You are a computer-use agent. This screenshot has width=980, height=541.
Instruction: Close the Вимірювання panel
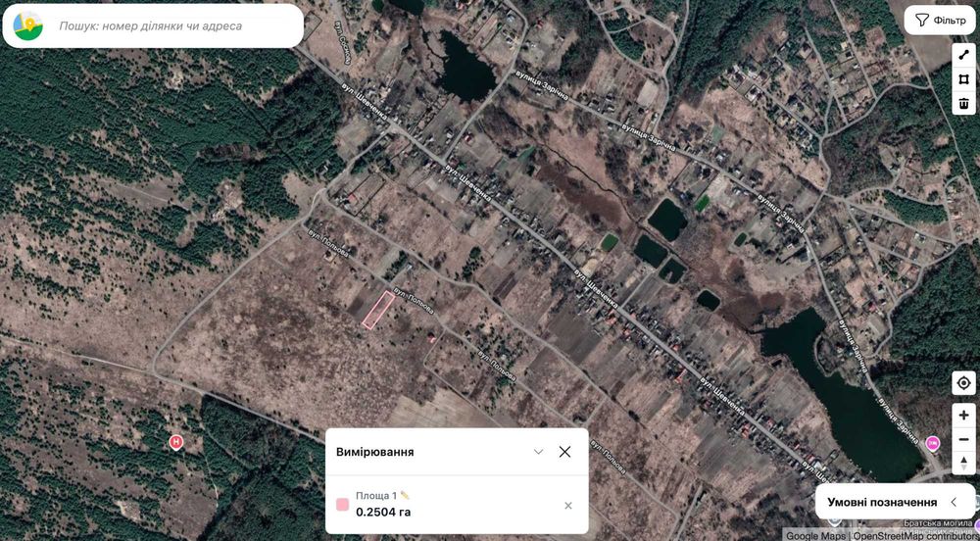[565, 452]
